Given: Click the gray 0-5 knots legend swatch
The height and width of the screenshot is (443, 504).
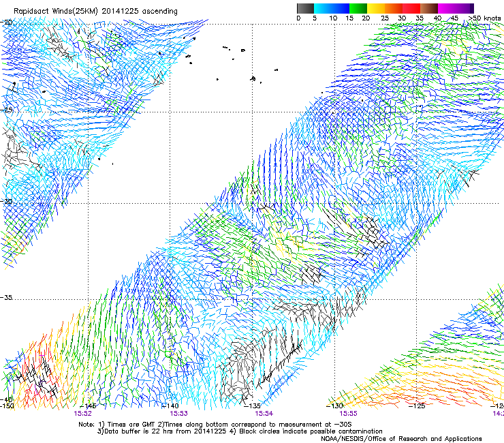Looking at the screenshot, I should tap(305, 8).
